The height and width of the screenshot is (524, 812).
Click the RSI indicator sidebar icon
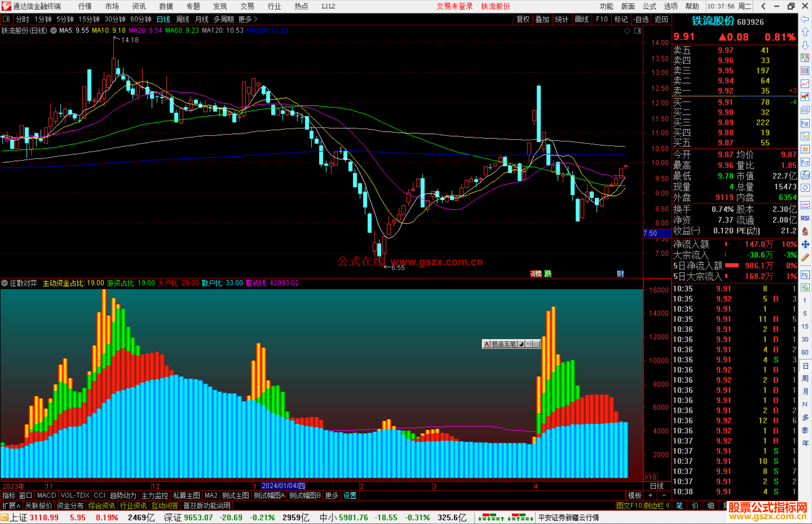(805, 218)
